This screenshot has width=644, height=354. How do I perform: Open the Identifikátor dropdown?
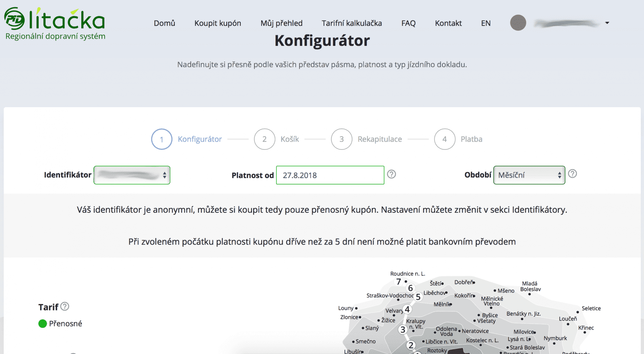(x=132, y=175)
